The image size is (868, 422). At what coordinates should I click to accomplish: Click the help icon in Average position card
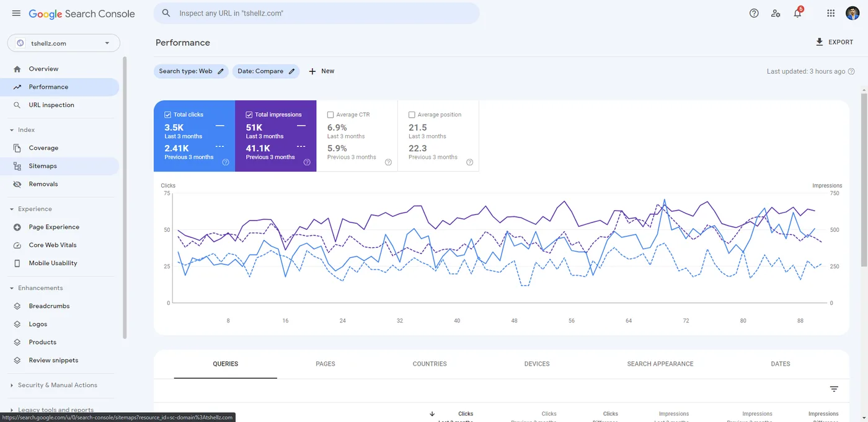(x=469, y=162)
